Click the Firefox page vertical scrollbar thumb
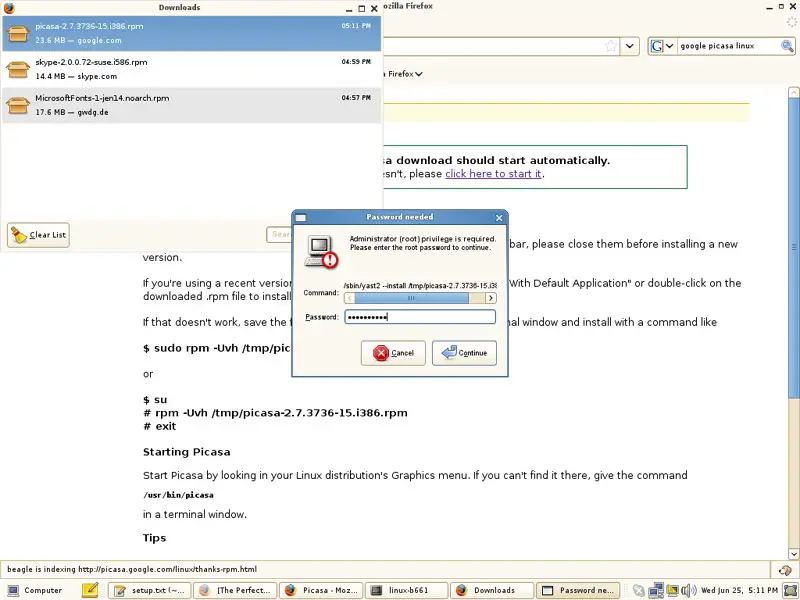 (x=794, y=248)
